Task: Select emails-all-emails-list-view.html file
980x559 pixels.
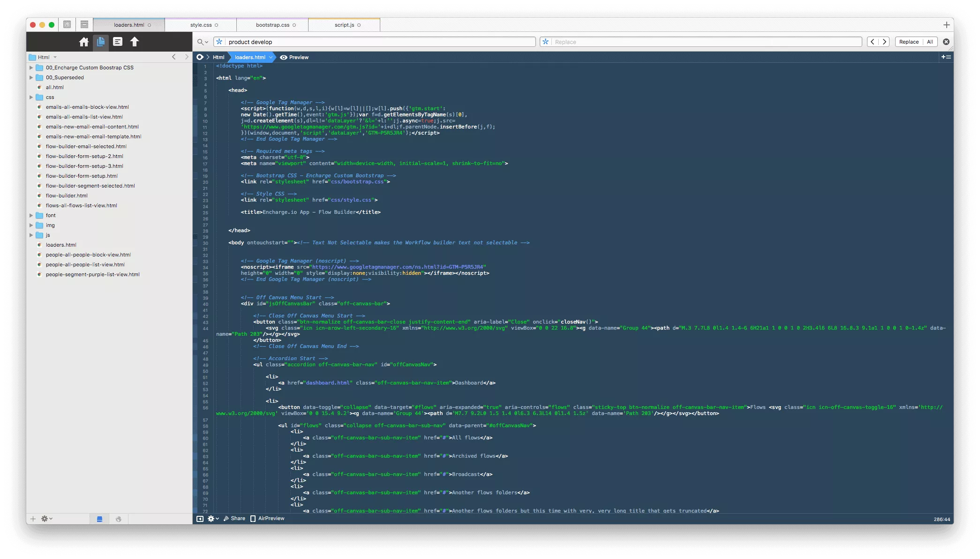Action: [x=84, y=117]
